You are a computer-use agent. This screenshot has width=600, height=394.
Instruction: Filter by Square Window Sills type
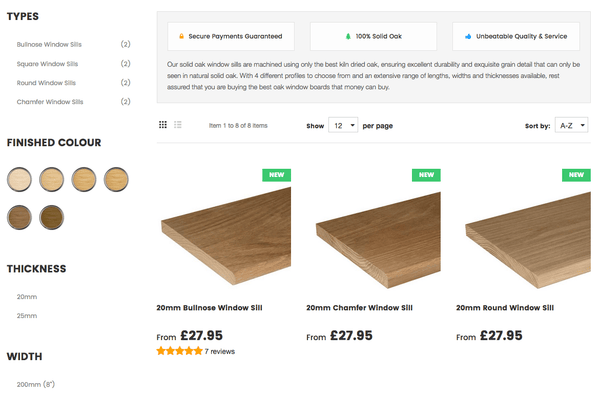point(47,63)
